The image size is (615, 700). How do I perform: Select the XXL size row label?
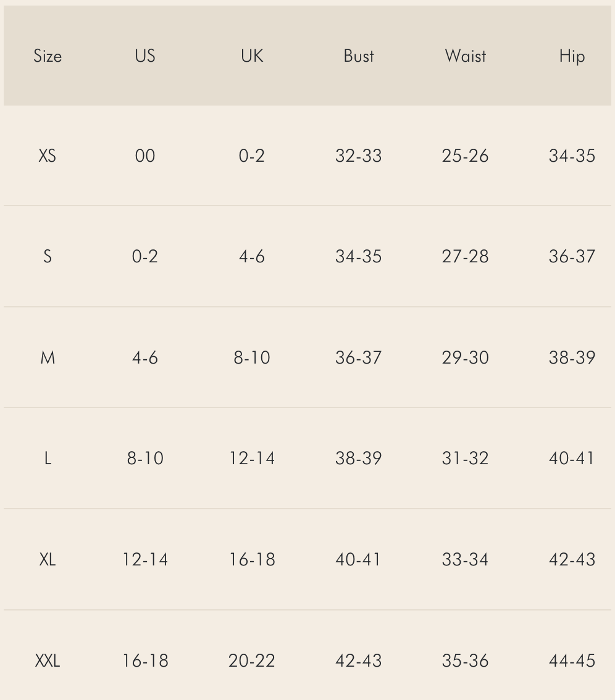pyautogui.click(x=48, y=660)
